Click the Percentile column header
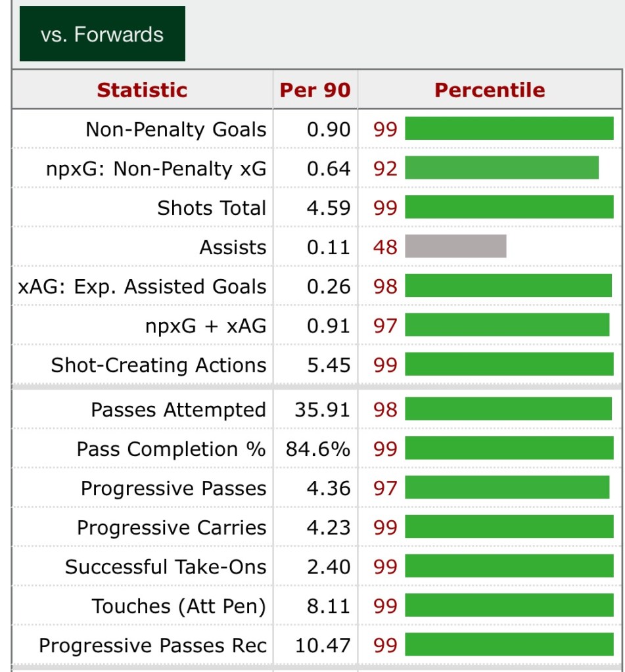This screenshot has width=625, height=672. coord(490,90)
